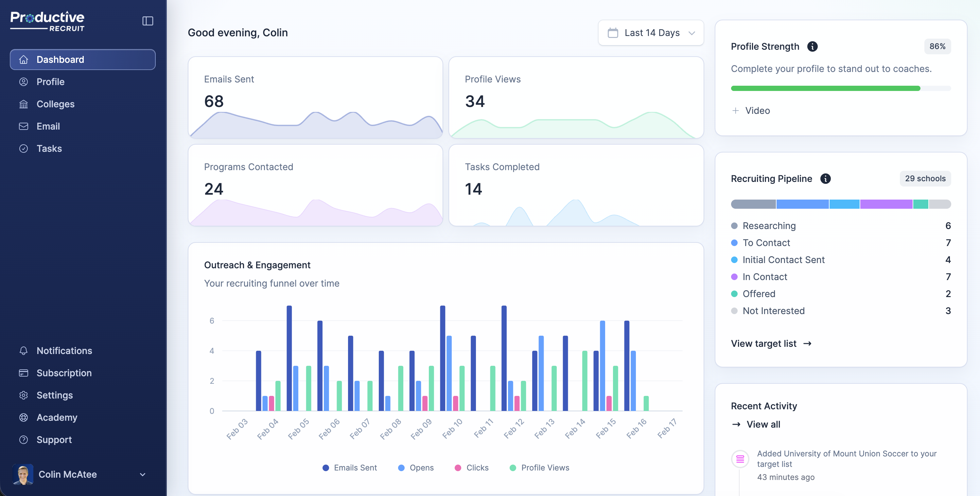Click the Email envelope icon
This screenshot has width=980, height=496.
pos(23,126)
